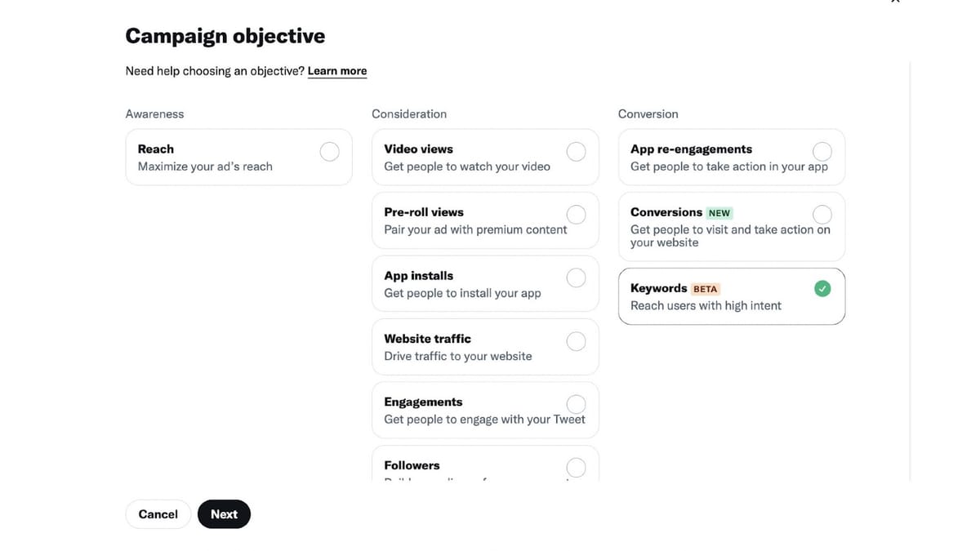
Task: Click the Website traffic card title
Action: pyautogui.click(x=427, y=339)
